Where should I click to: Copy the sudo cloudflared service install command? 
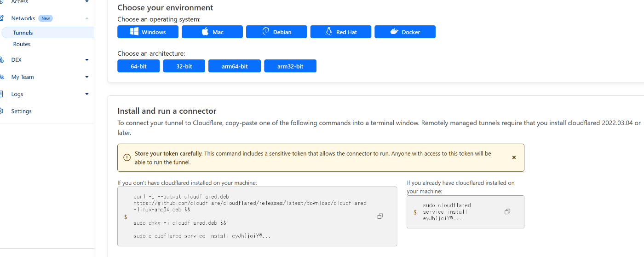pyautogui.click(x=507, y=212)
